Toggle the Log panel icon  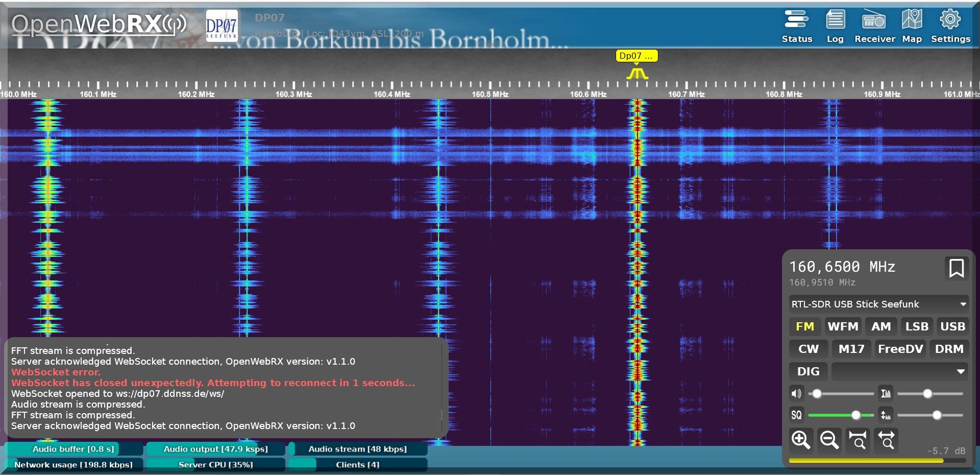pyautogui.click(x=835, y=26)
